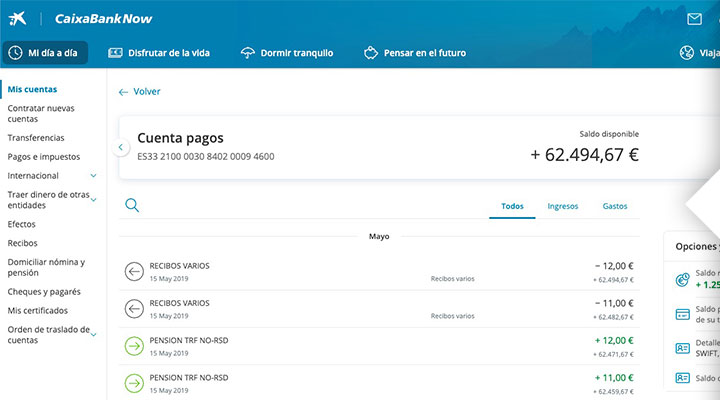Open Disfrutar de la vida menu

159,53
